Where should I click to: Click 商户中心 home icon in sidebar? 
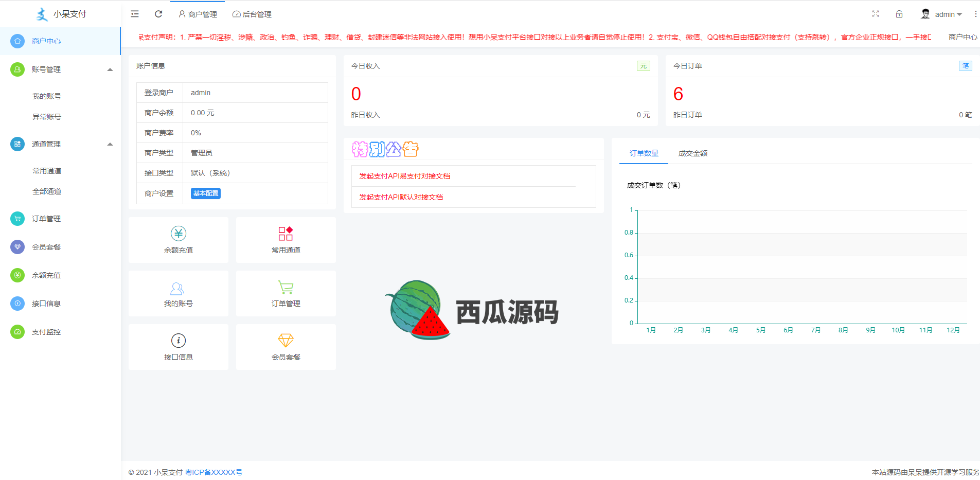(17, 41)
